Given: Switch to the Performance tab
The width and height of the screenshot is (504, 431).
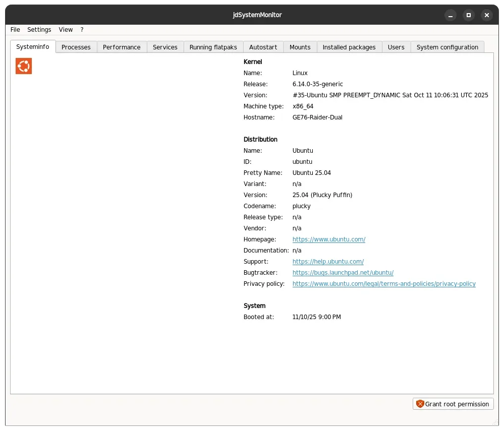Looking at the screenshot, I should (x=122, y=47).
